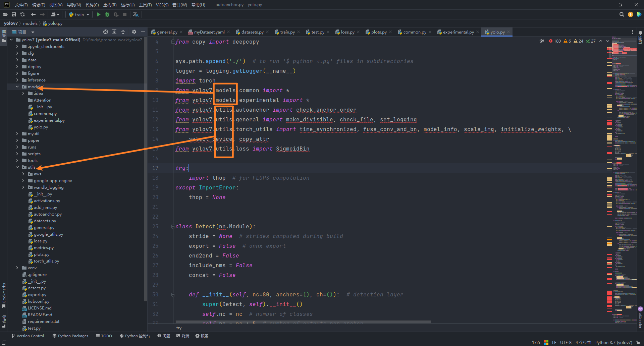Toggle the class Detect code fold marker
Viewport: 644px width, 346px height.
tap(173, 227)
